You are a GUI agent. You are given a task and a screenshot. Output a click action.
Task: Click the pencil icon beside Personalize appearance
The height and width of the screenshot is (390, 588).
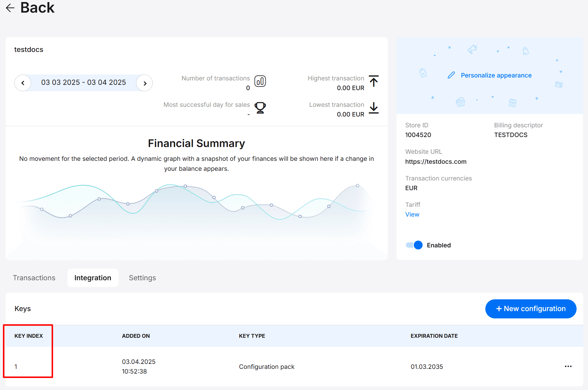click(451, 75)
